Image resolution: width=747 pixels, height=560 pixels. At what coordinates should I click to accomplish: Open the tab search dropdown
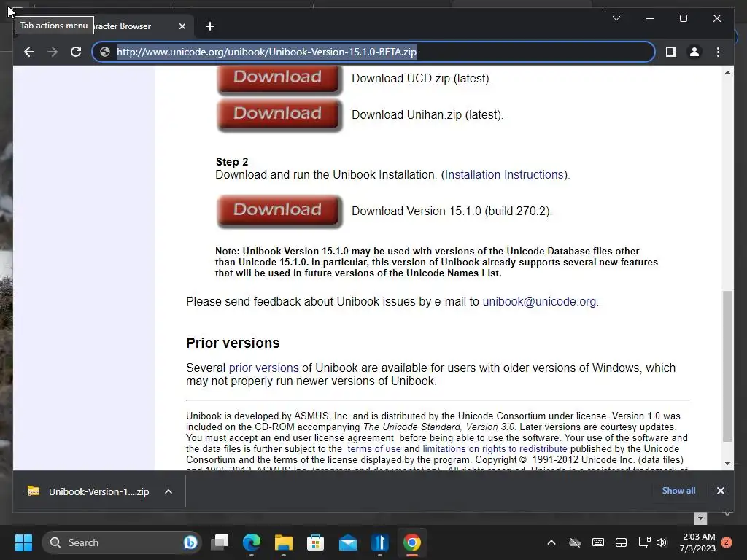[616, 18]
